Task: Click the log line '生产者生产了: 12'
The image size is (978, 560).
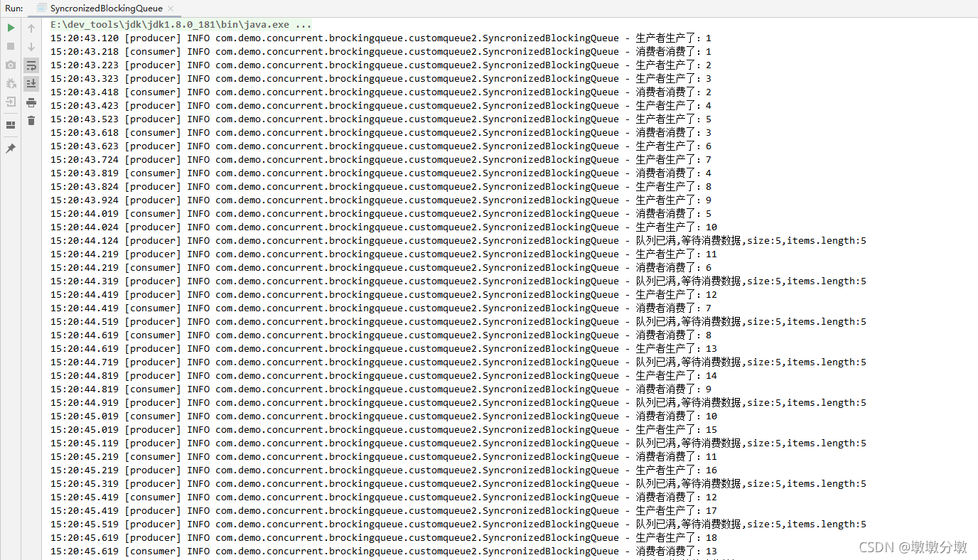Action: pos(384,295)
